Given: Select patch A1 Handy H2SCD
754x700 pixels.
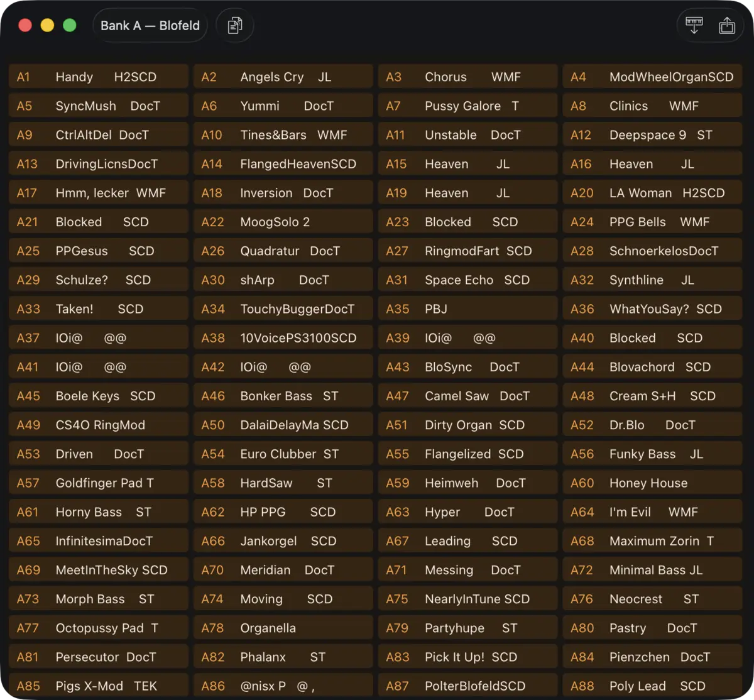Looking at the screenshot, I should point(99,77).
